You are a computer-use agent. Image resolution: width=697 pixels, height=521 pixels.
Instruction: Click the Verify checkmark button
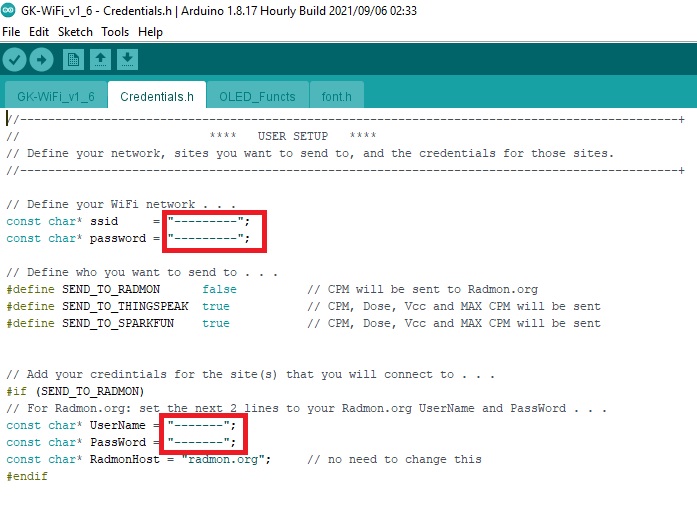coord(14,60)
